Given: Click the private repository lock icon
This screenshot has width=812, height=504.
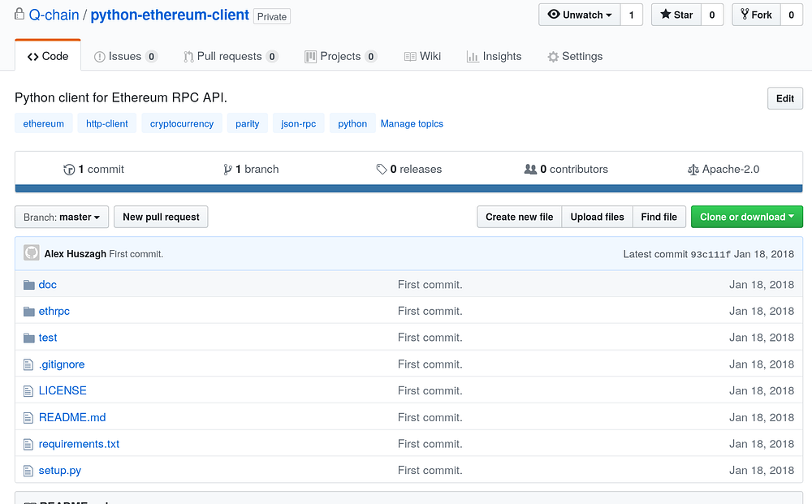Looking at the screenshot, I should tap(19, 14).
